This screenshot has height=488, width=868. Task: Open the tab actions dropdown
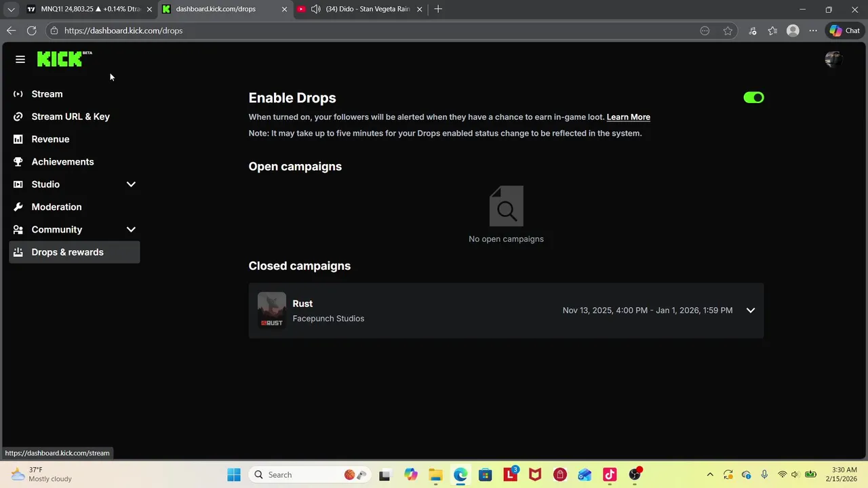tap(11, 9)
